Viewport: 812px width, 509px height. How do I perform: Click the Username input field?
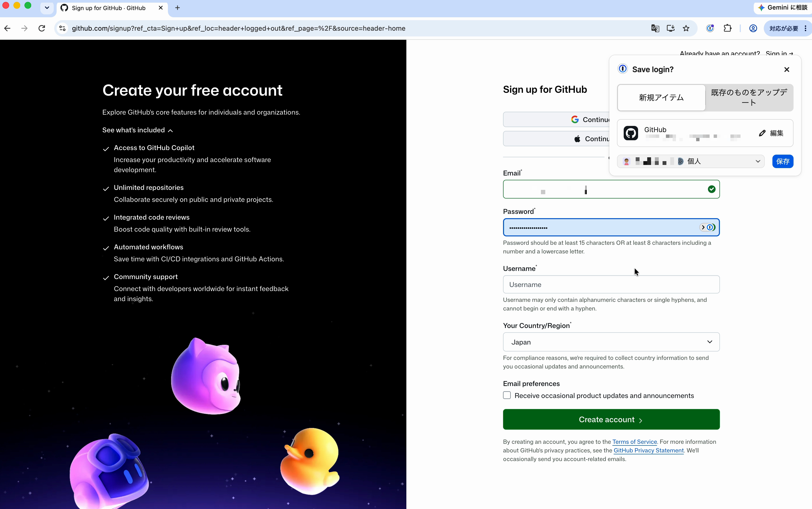[x=611, y=284]
